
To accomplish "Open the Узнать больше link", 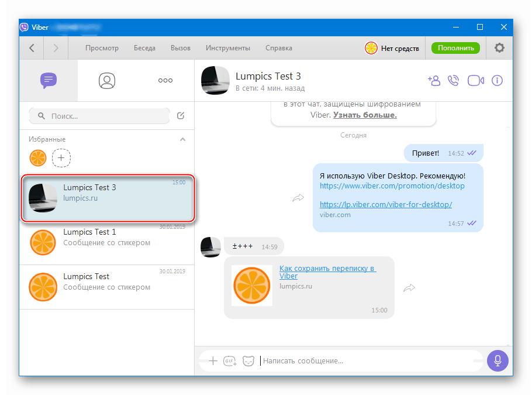I will pos(365,115).
